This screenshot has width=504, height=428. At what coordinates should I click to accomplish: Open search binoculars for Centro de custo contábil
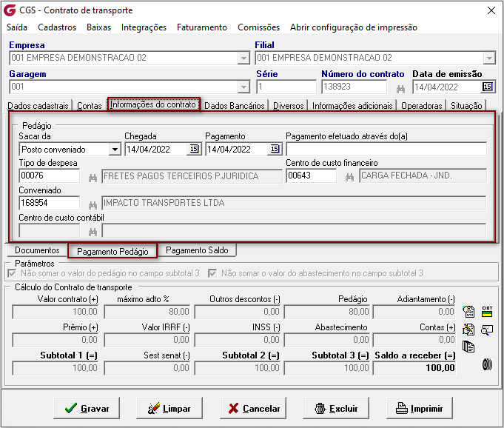point(93,232)
